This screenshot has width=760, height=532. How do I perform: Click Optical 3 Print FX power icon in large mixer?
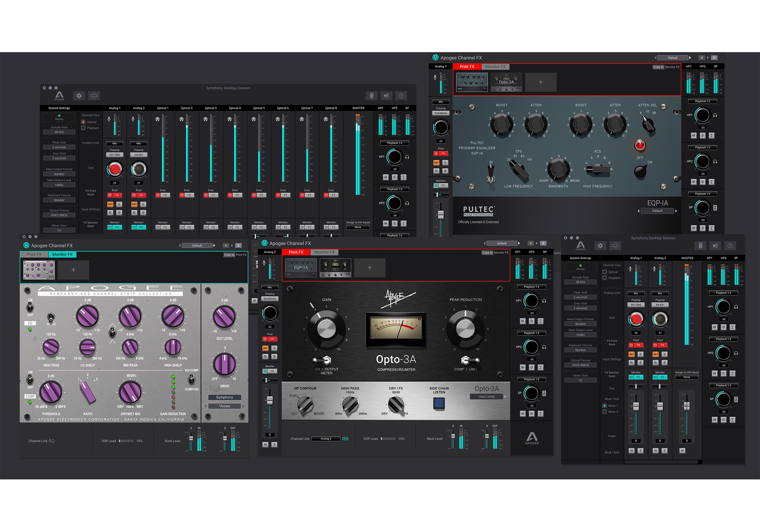point(206,195)
